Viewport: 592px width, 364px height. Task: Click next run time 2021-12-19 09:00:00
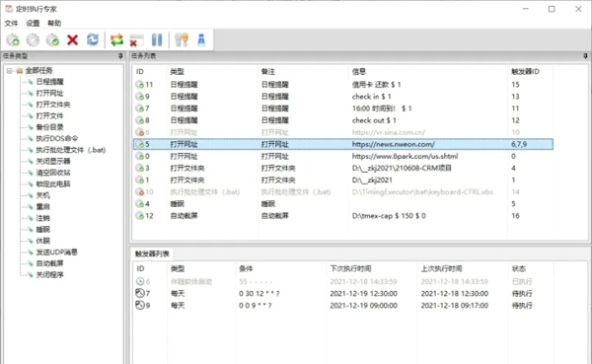[x=363, y=306]
